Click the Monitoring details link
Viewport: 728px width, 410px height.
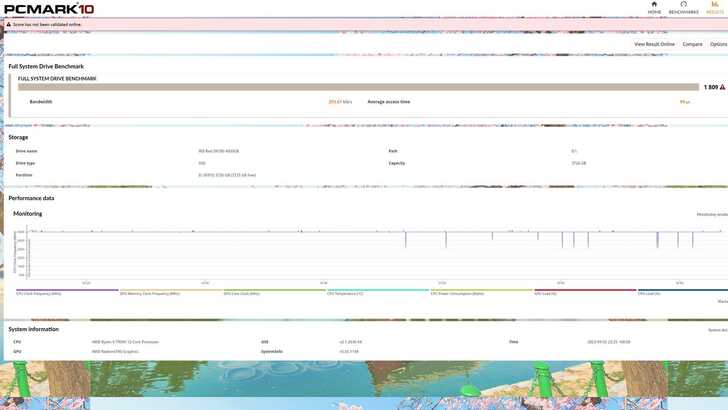pos(712,215)
